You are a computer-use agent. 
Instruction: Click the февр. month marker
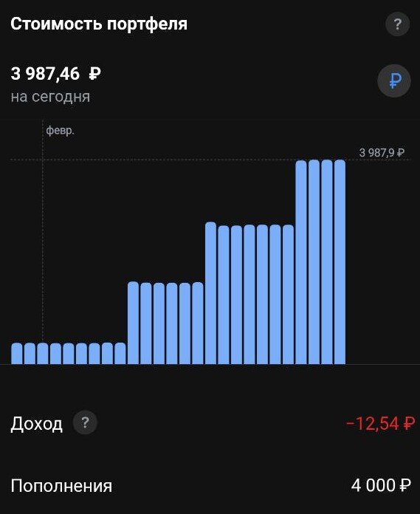[60, 131]
